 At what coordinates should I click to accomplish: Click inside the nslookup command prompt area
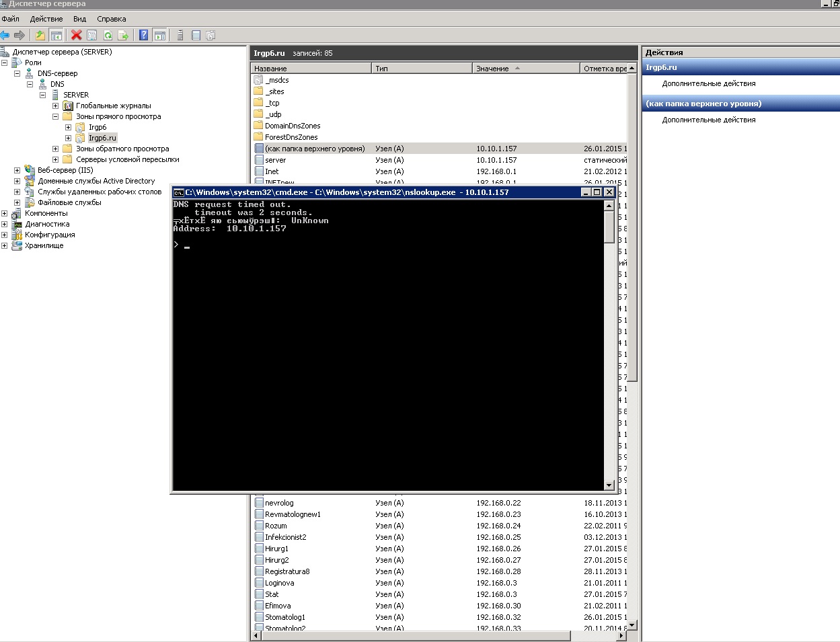(x=388, y=345)
